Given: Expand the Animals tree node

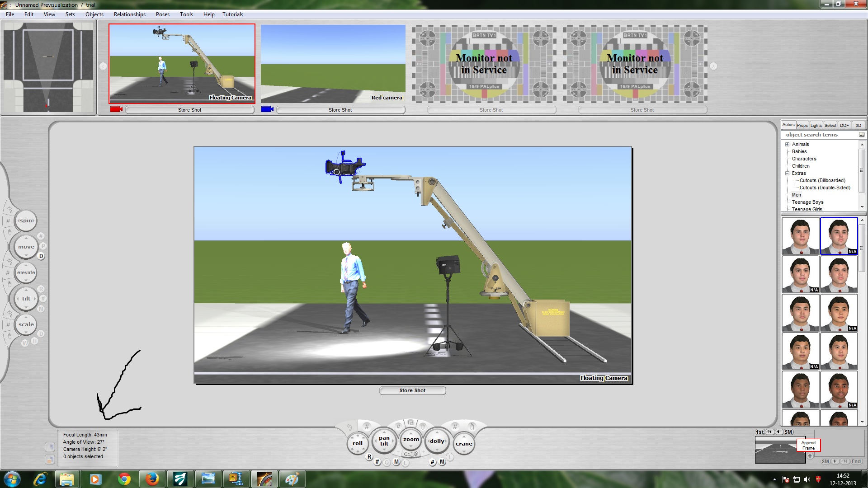Looking at the screenshot, I should (787, 145).
